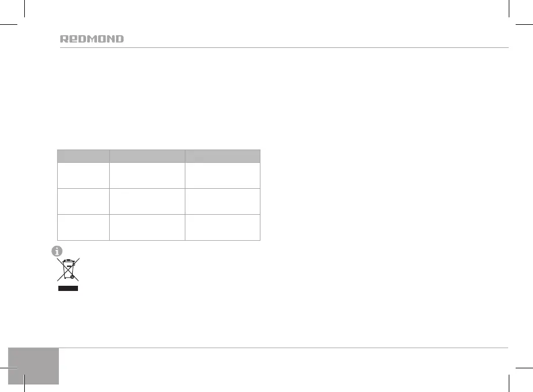533x392 pixels.
Task: Click the last table row's left cell
Action: 83,227
